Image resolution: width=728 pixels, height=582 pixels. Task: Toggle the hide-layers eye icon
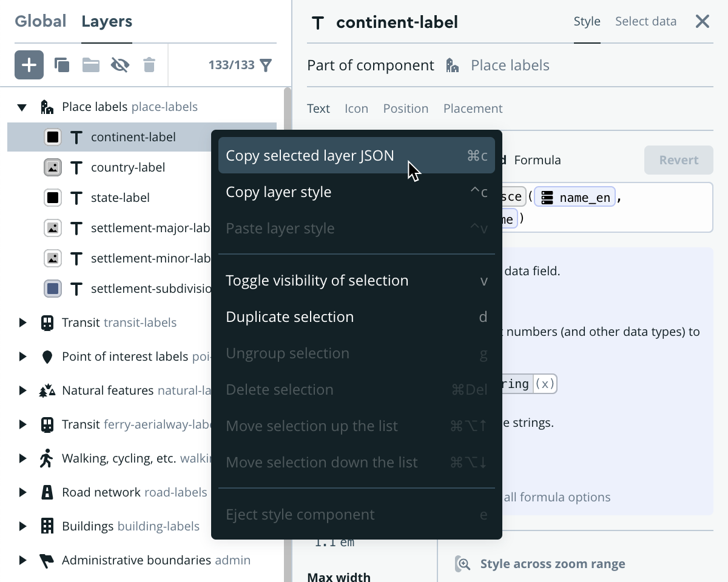(120, 64)
